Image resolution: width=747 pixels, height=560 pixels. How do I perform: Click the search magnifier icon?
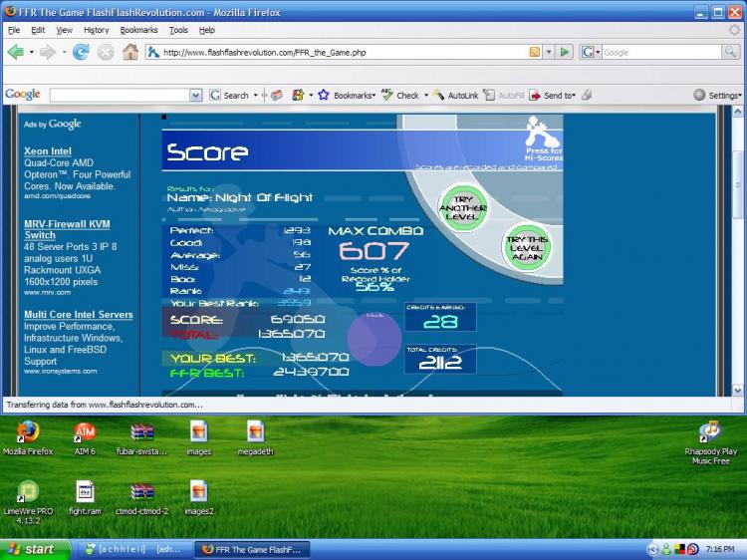coord(730,52)
